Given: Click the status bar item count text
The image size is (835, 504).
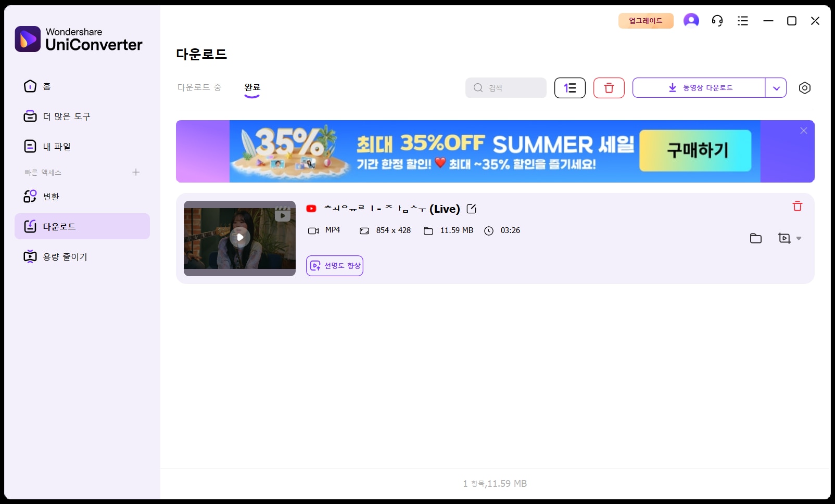Looking at the screenshot, I should click(x=495, y=484).
